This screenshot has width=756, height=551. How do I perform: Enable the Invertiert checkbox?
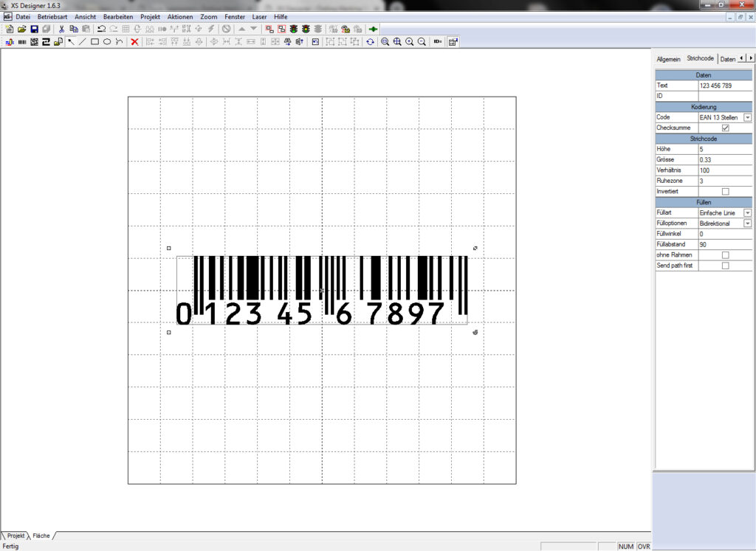coord(725,191)
